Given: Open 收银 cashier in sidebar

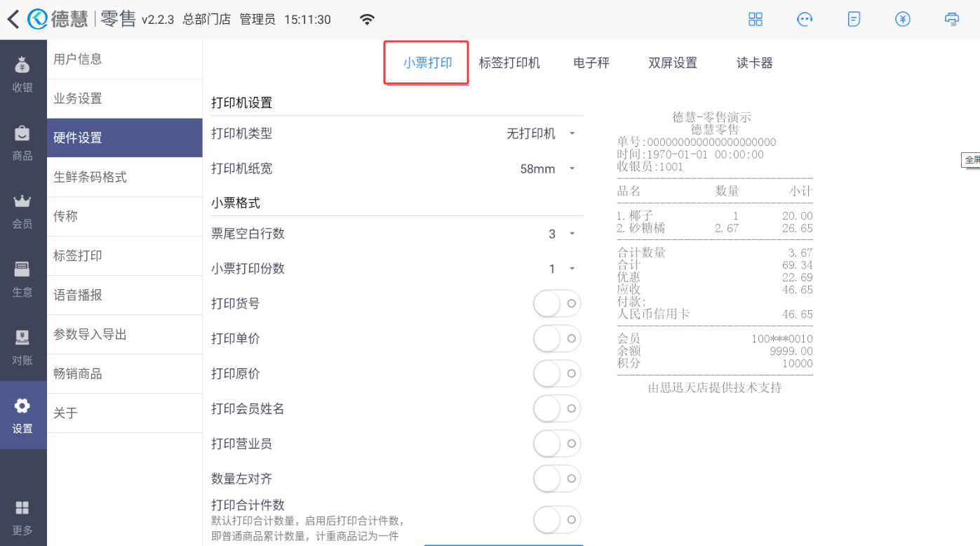Looking at the screenshot, I should pyautogui.click(x=22, y=74).
